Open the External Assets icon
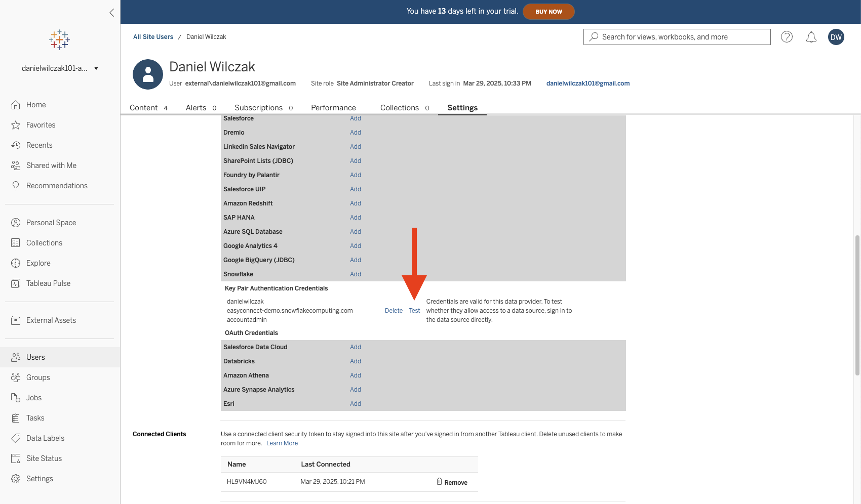Screen dimensions: 861x504 [x=16, y=320]
